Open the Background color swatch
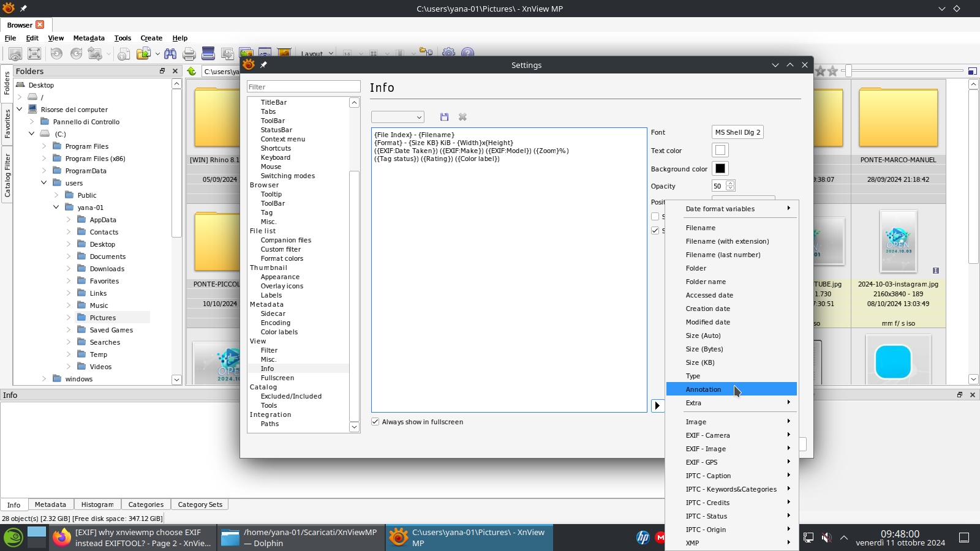Image resolution: width=980 pixels, height=551 pixels. (x=720, y=169)
